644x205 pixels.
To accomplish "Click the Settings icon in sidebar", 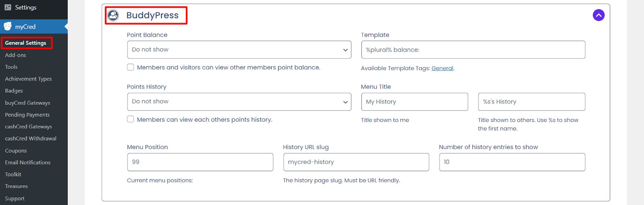I will click(x=8, y=7).
